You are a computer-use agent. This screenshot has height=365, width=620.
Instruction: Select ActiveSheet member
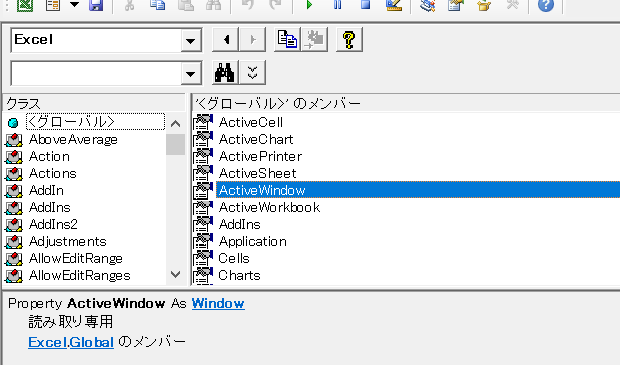(257, 174)
